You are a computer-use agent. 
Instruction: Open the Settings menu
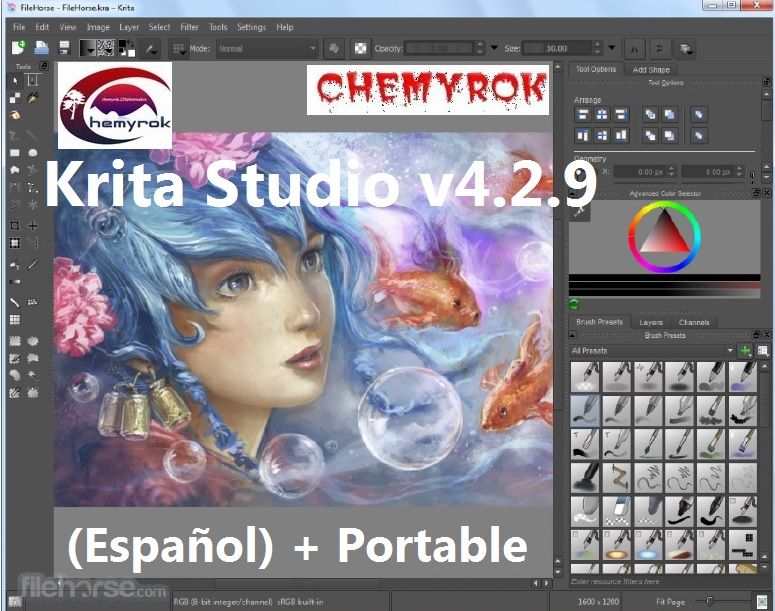click(x=251, y=27)
